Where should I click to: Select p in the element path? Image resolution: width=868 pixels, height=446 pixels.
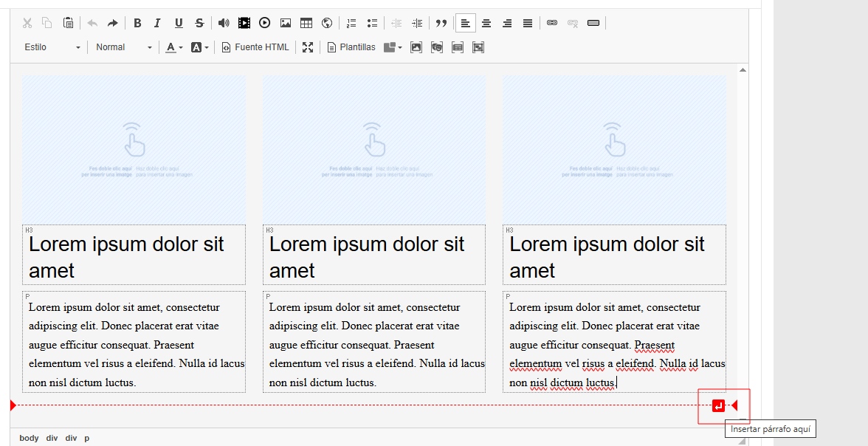87,438
